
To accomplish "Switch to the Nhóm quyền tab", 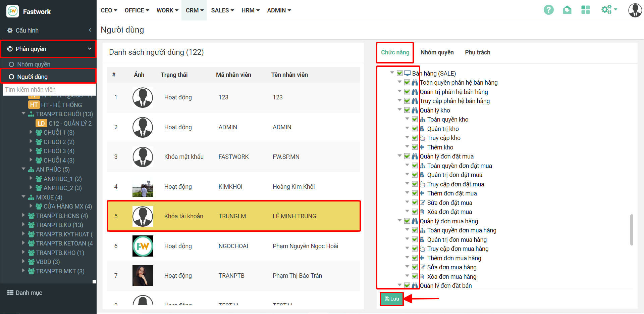I will [437, 52].
